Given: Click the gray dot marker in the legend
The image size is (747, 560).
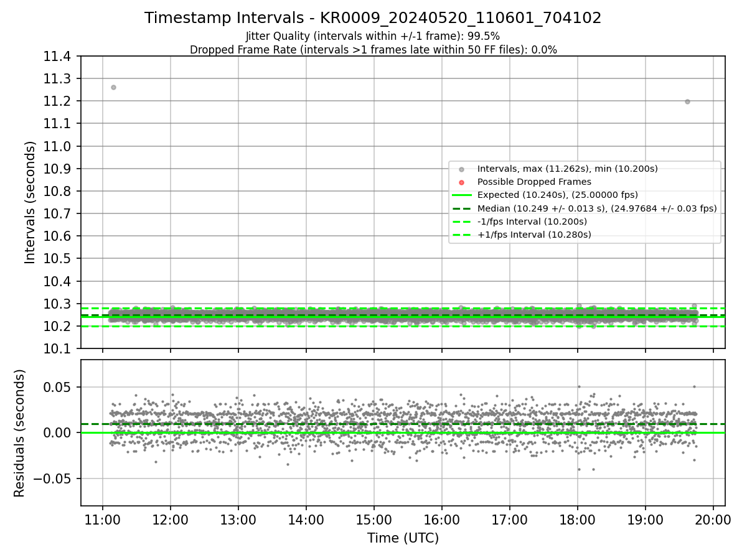Looking at the screenshot, I should (461, 169).
